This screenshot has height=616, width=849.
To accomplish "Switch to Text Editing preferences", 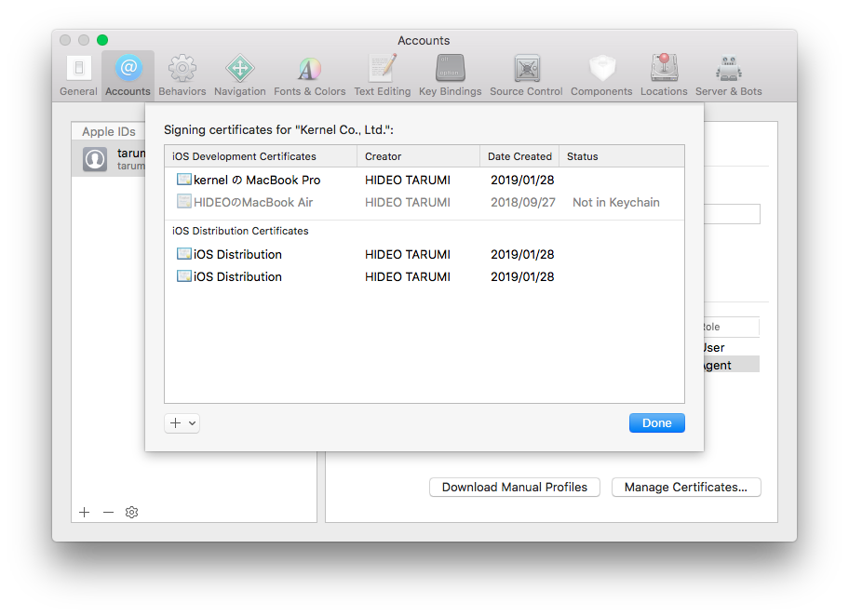I will (x=382, y=75).
